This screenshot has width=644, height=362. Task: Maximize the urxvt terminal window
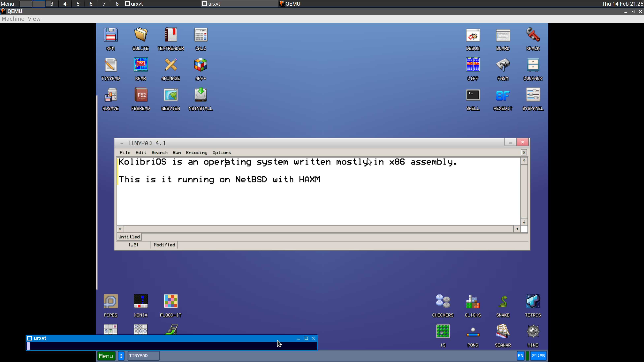pyautogui.click(x=306, y=338)
